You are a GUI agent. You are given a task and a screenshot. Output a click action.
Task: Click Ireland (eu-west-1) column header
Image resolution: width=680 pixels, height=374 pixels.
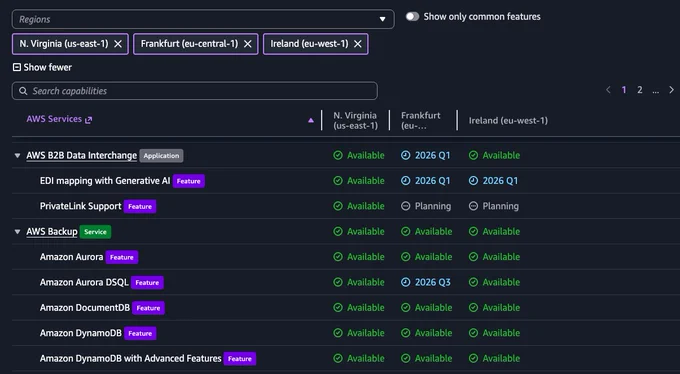[508, 120]
